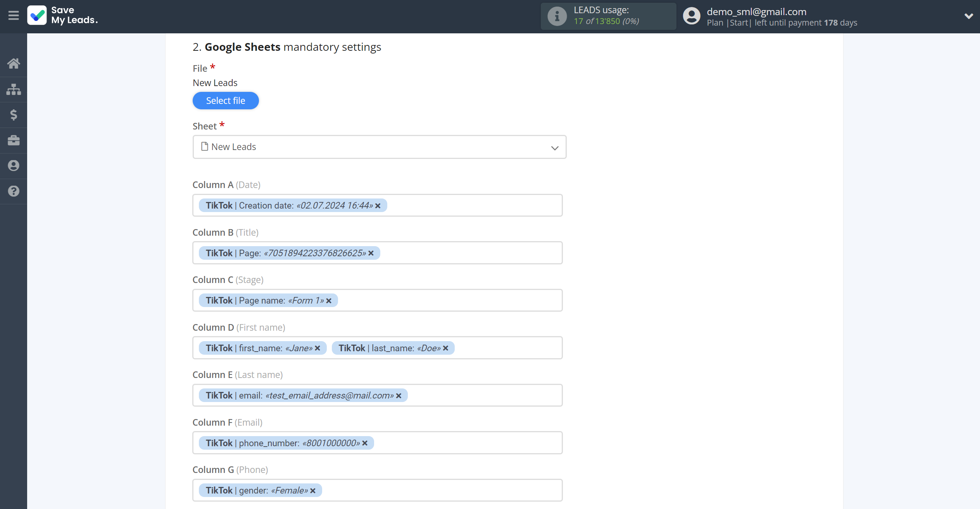Remove the Page ID tag
980x509 pixels.
tap(371, 253)
